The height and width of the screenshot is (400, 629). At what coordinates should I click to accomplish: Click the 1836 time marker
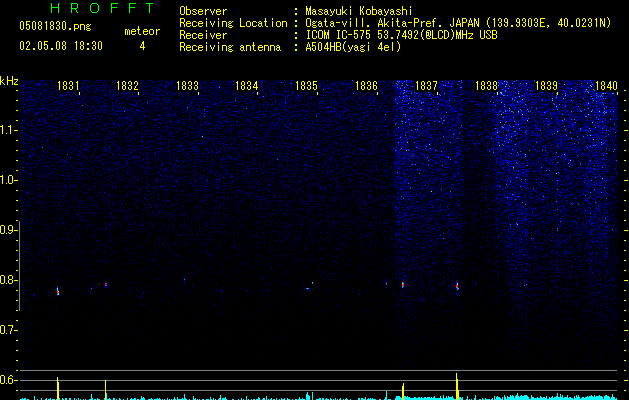point(366,86)
